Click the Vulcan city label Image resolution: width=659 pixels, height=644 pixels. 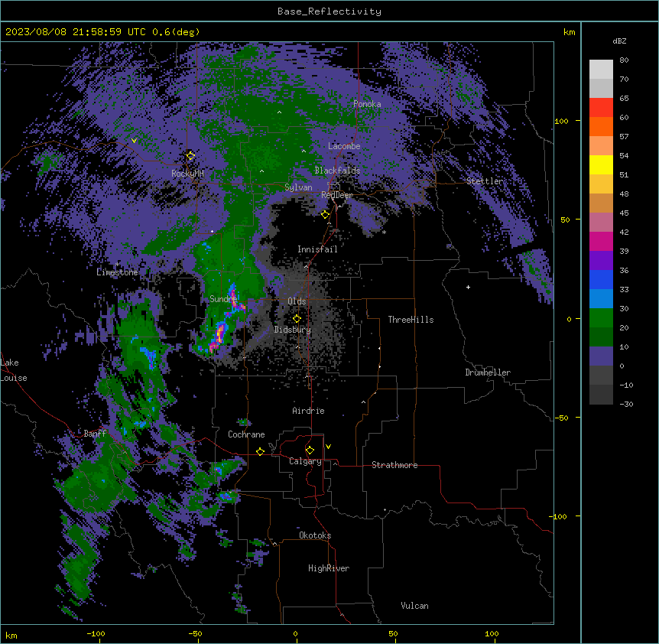coord(415,606)
